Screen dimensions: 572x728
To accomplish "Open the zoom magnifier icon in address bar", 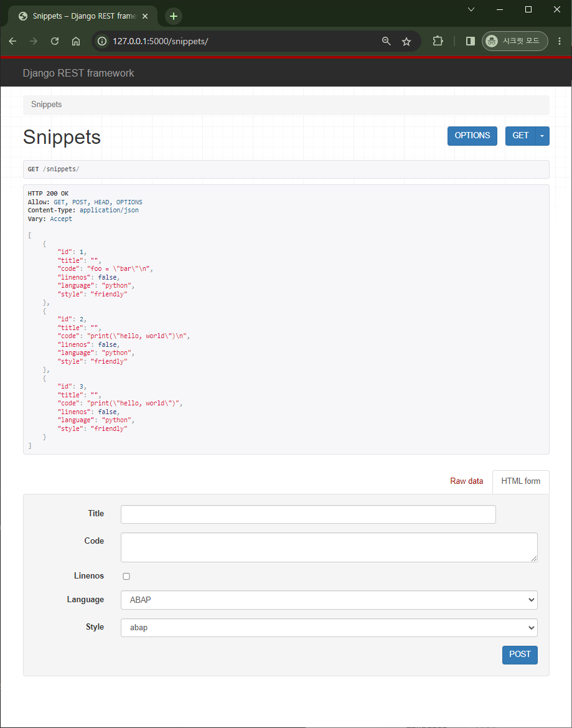I will click(x=386, y=41).
